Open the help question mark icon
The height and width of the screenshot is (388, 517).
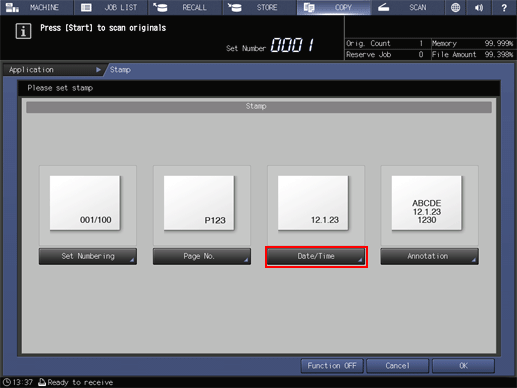click(x=504, y=7)
